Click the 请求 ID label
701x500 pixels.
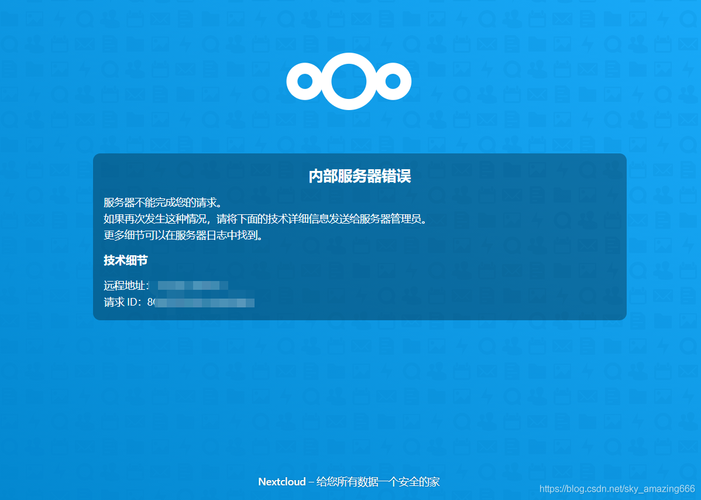click(x=122, y=302)
